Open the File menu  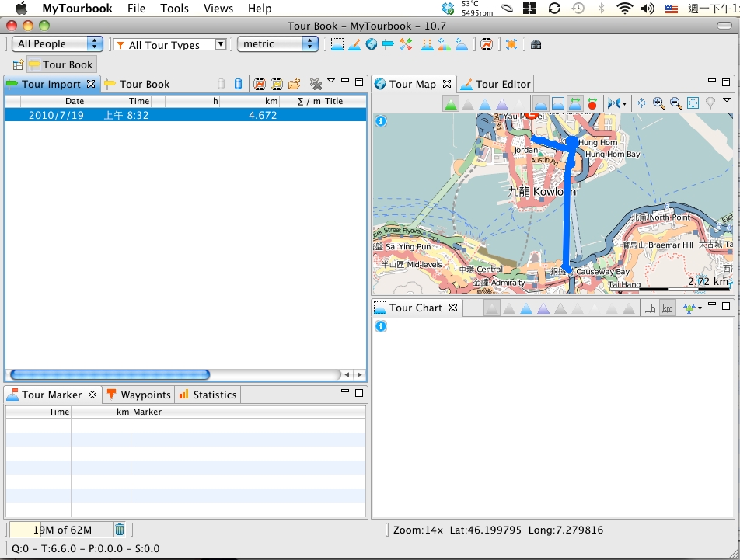[136, 8]
